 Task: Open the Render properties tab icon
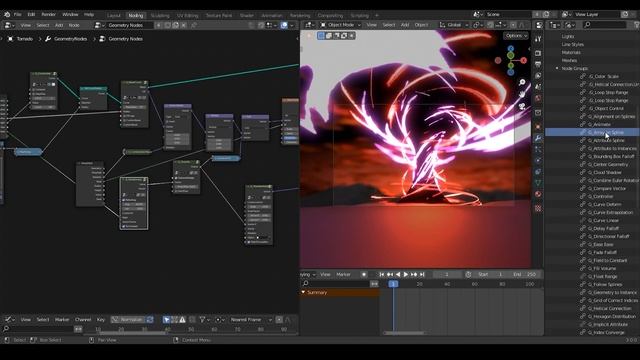click(538, 53)
